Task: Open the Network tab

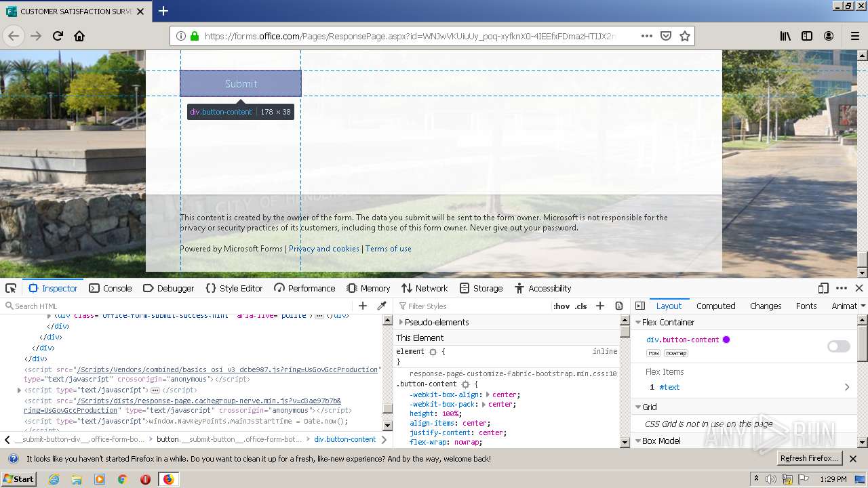Action: pos(425,288)
